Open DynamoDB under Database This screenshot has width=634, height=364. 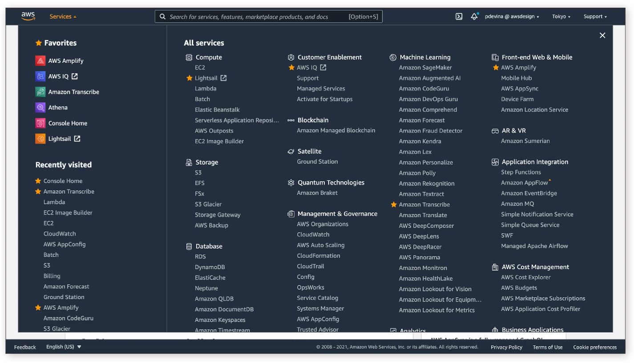pos(210,267)
